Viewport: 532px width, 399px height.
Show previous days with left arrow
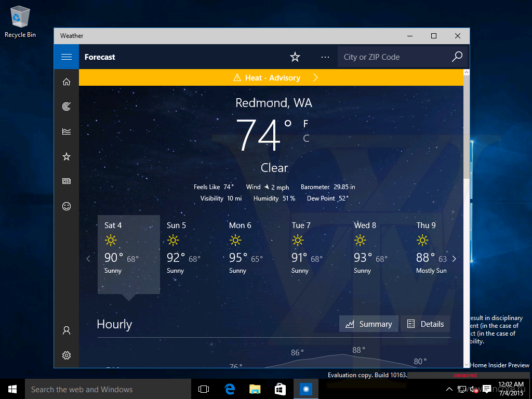[88, 259]
